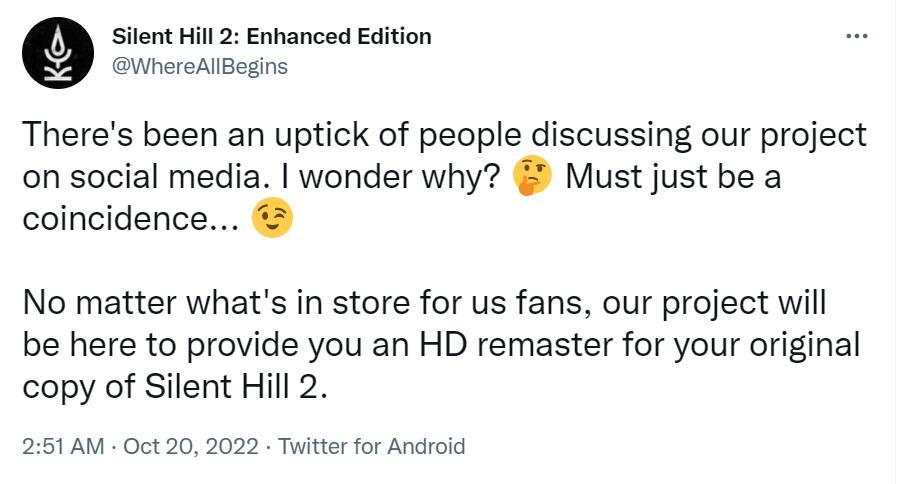
Task: Open the three-dot more options menu
Action: pos(857,37)
